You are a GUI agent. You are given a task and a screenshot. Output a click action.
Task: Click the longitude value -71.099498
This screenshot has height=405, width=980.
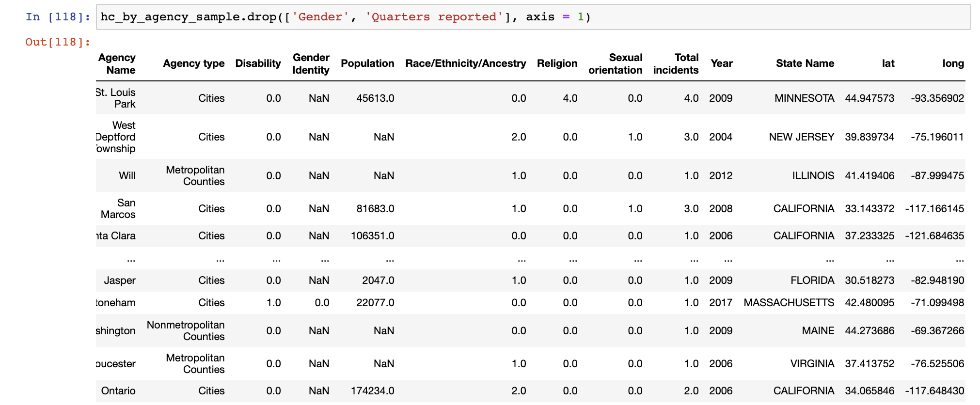click(937, 303)
